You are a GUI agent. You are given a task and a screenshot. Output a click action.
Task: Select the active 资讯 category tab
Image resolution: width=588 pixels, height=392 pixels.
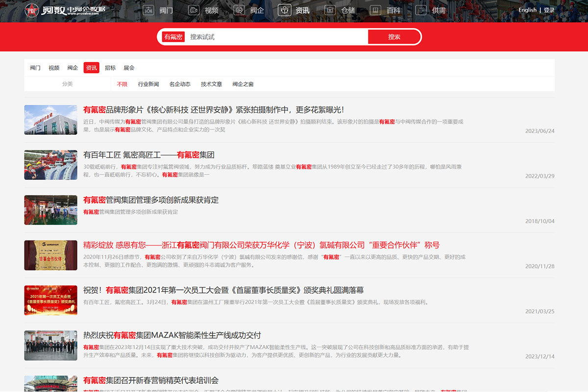click(92, 68)
